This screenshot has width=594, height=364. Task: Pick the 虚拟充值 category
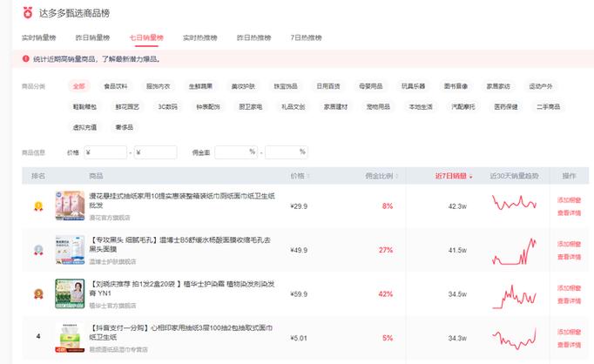84,127
